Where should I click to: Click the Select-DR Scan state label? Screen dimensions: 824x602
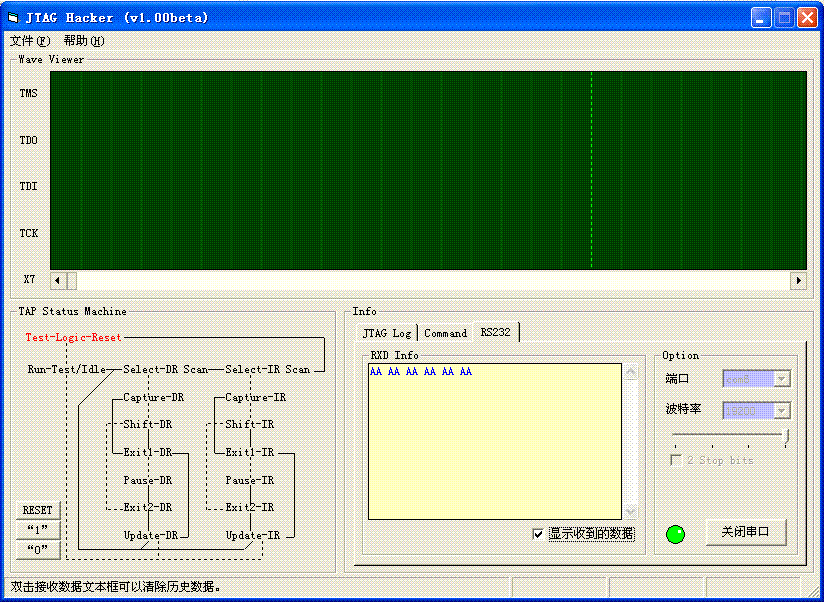tap(166, 369)
